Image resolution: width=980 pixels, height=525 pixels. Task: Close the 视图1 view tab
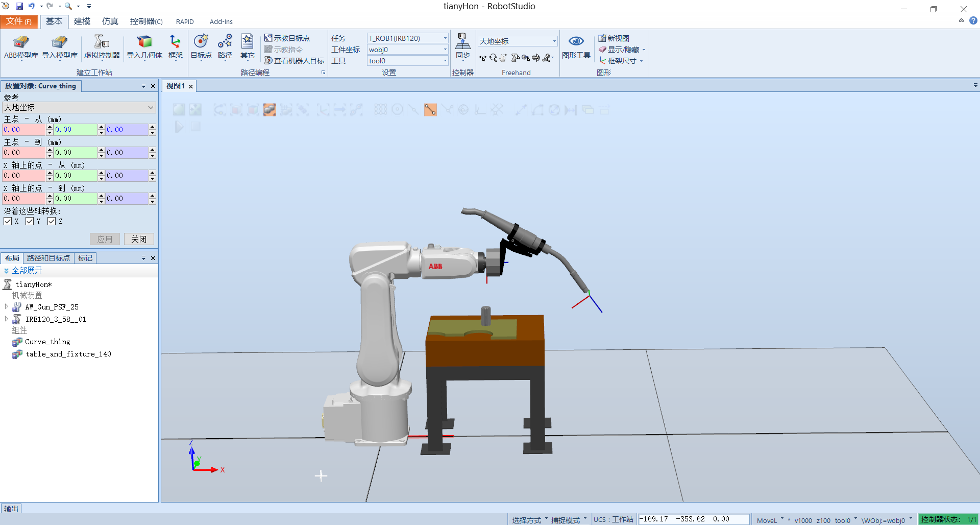pyautogui.click(x=191, y=86)
